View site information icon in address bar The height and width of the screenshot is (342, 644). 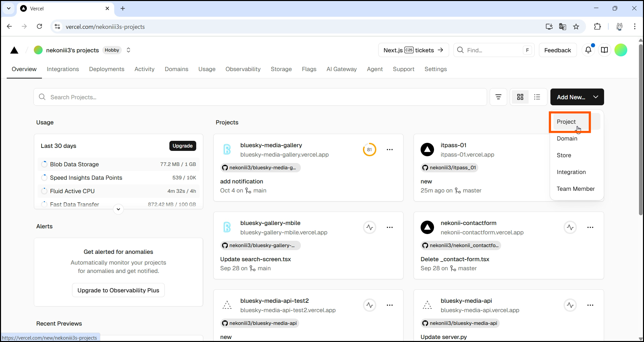click(57, 26)
